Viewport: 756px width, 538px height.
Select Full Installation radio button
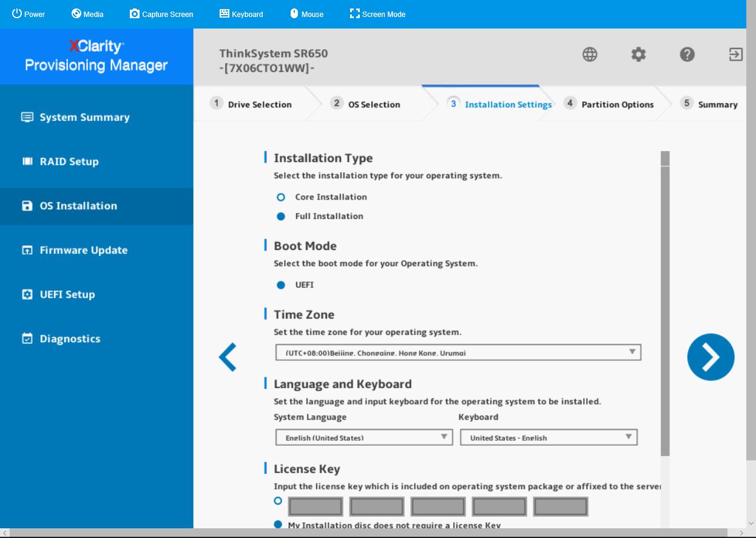coord(280,217)
